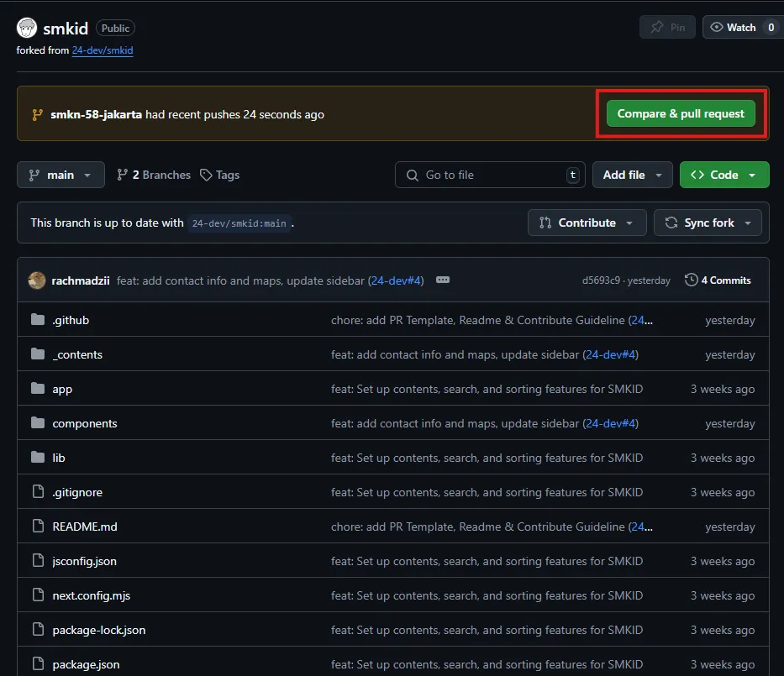Open the main branch selector dropdown
This screenshot has width=784, height=676.
click(61, 175)
